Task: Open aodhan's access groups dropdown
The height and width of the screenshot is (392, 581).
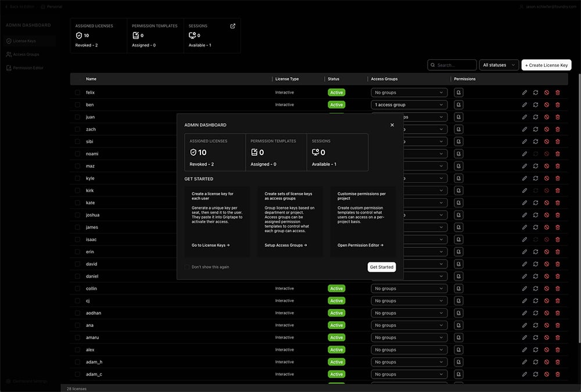Action: pyautogui.click(x=409, y=313)
